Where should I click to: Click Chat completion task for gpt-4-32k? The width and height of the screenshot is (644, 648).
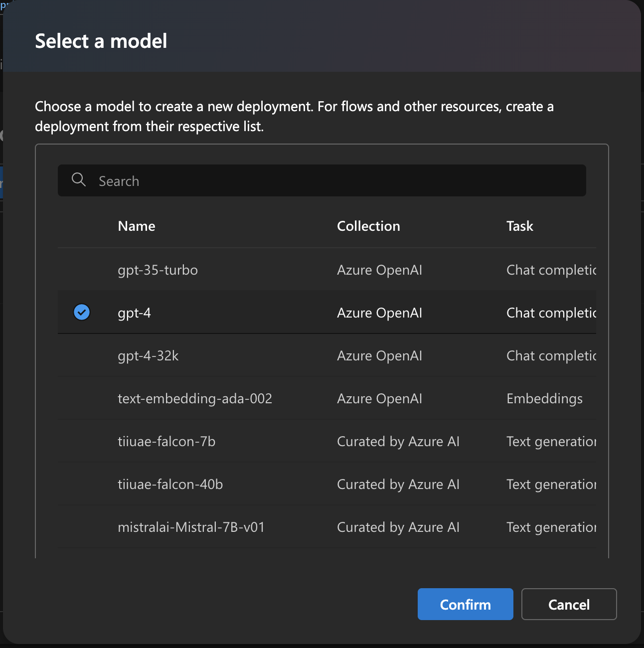[x=551, y=356]
